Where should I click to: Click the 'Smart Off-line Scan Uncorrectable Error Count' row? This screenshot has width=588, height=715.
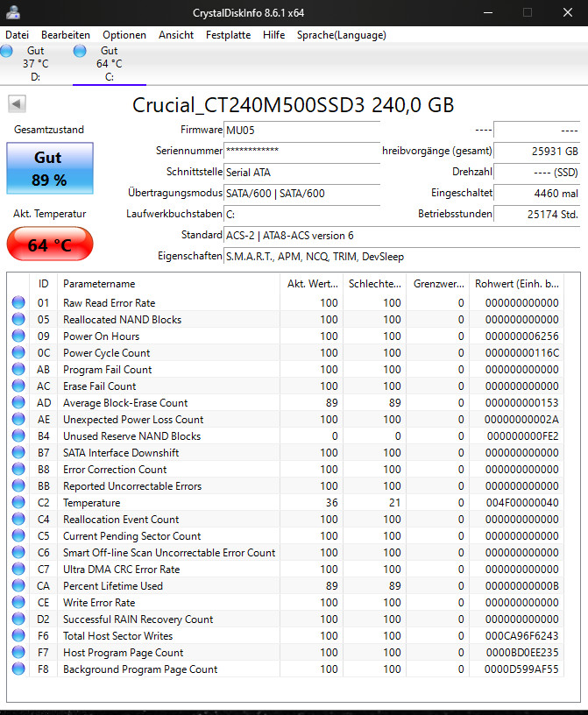(x=285, y=552)
